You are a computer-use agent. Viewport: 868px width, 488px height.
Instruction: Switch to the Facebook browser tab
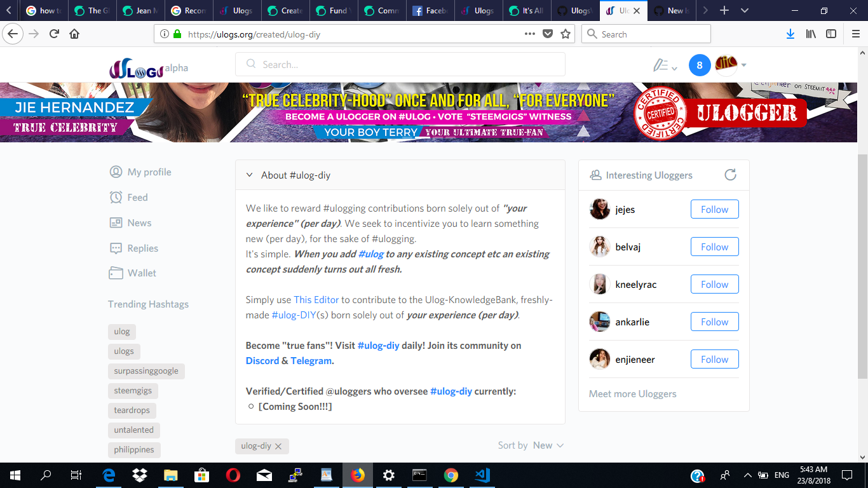point(430,11)
